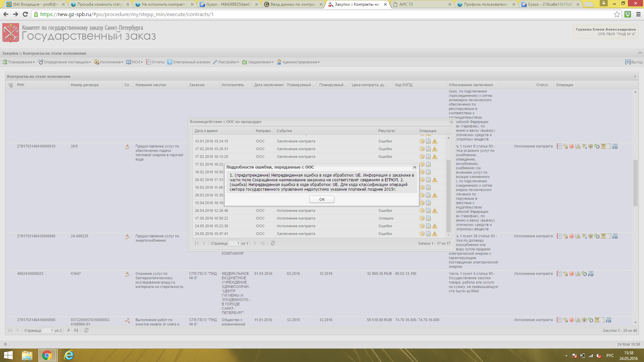Click red stop circle icon for contract 20/5
The width and height of the screenshot is (644, 362).
[572, 146]
